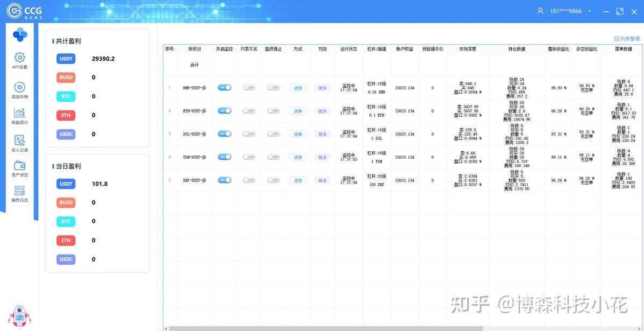The image size is (644, 331).
Task: Open the account dropdown beside 181****8866
Action: pyautogui.click(x=589, y=10)
